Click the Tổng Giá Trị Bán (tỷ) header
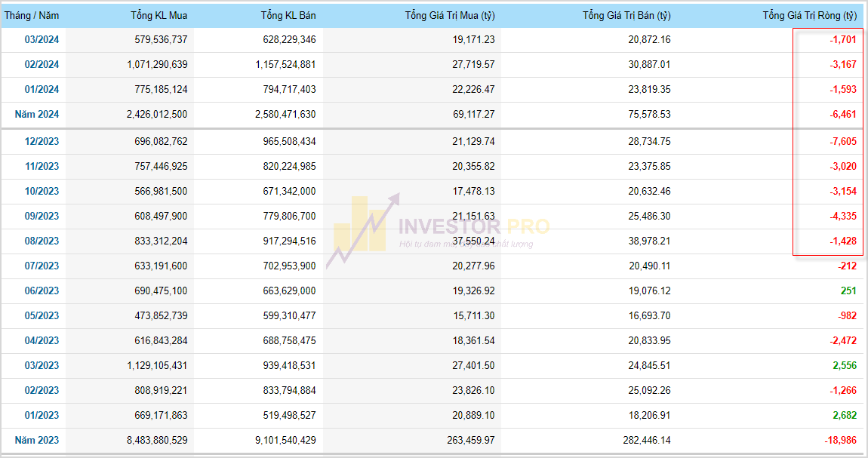Screen dimensions: 868x458 tap(626, 15)
